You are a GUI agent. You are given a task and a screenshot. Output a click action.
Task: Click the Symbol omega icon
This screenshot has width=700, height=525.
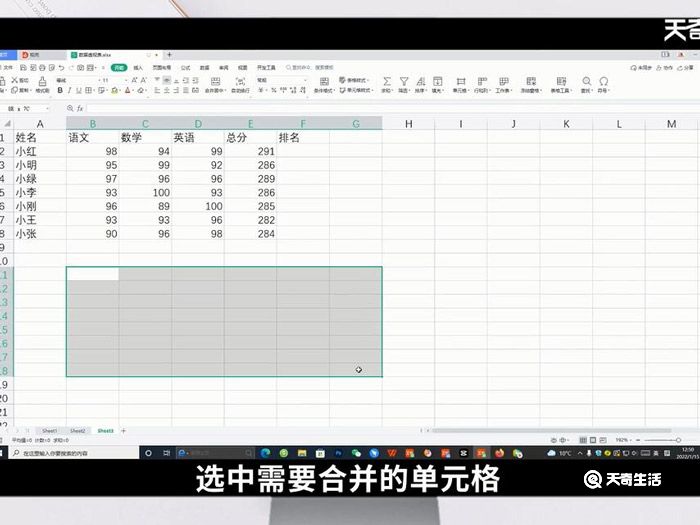pos(604,81)
